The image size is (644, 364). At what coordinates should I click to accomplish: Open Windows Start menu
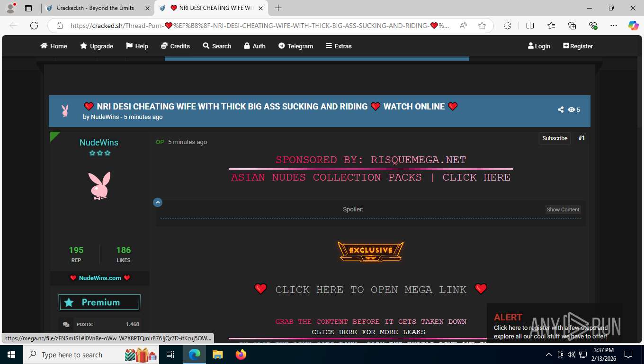11,355
